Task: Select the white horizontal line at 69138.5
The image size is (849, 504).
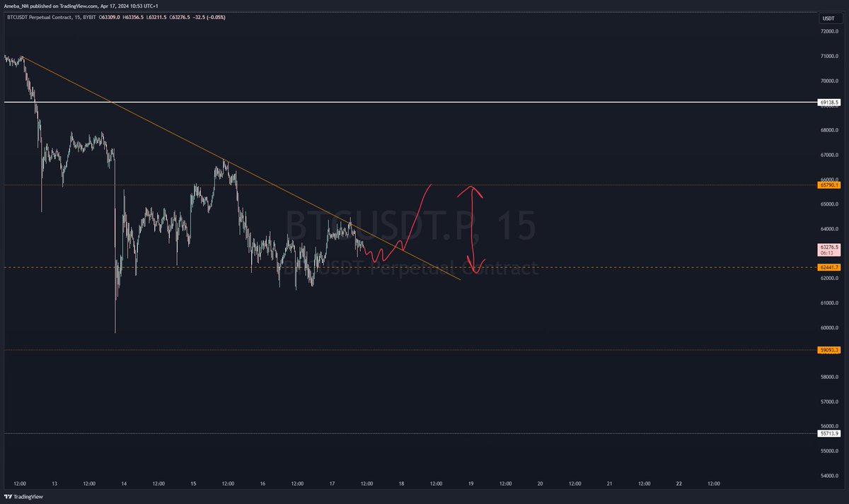Action: pyautogui.click(x=410, y=102)
